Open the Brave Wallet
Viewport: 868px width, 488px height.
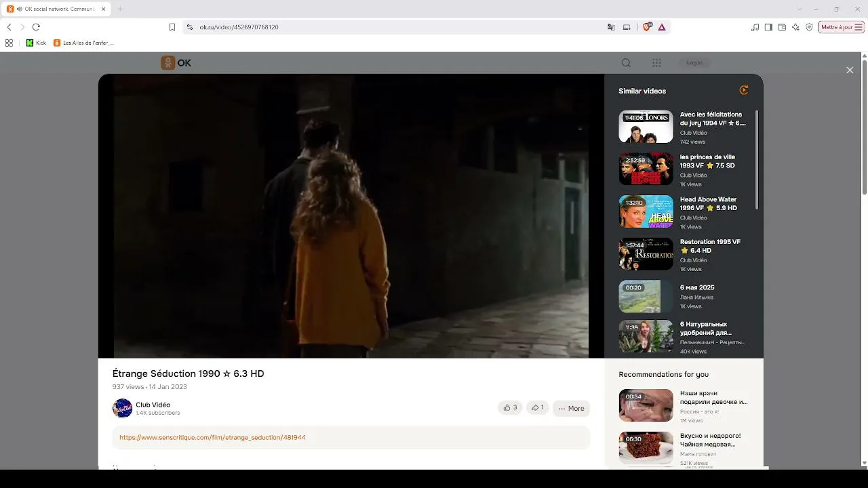tap(782, 27)
